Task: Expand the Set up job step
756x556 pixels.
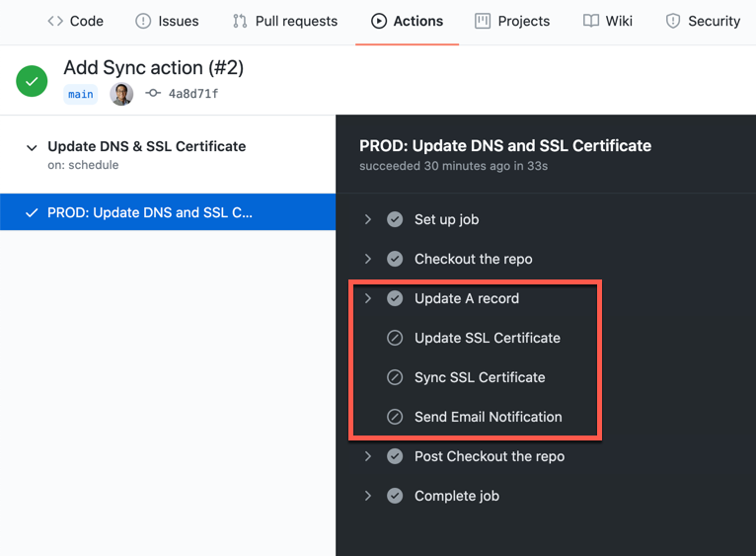Action: pos(368,219)
